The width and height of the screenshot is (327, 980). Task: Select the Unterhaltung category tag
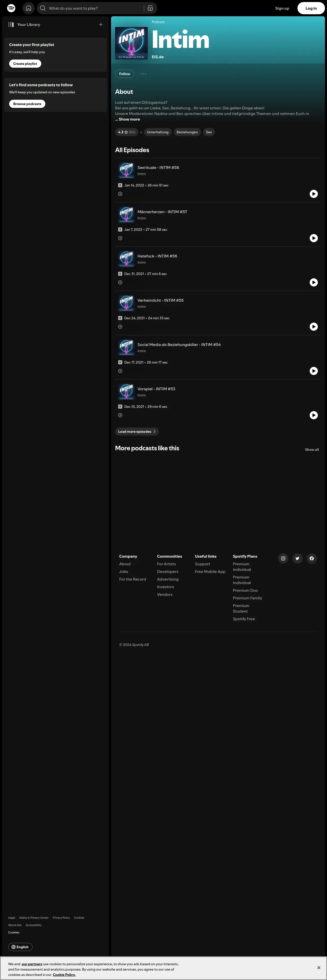tap(158, 132)
